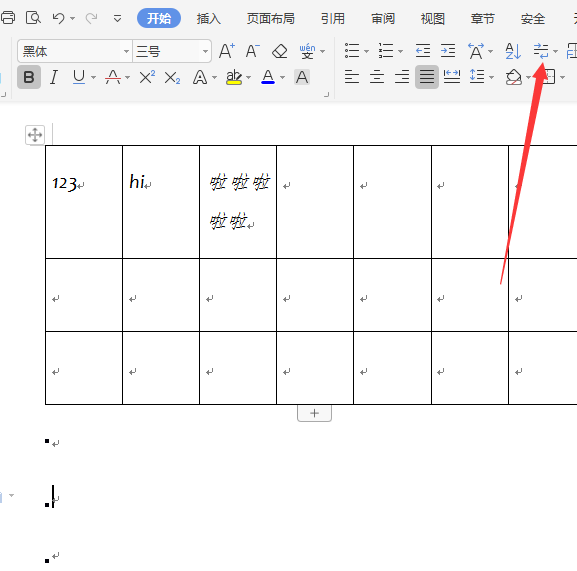Switch to the 插入 tab

[x=209, y=18]
